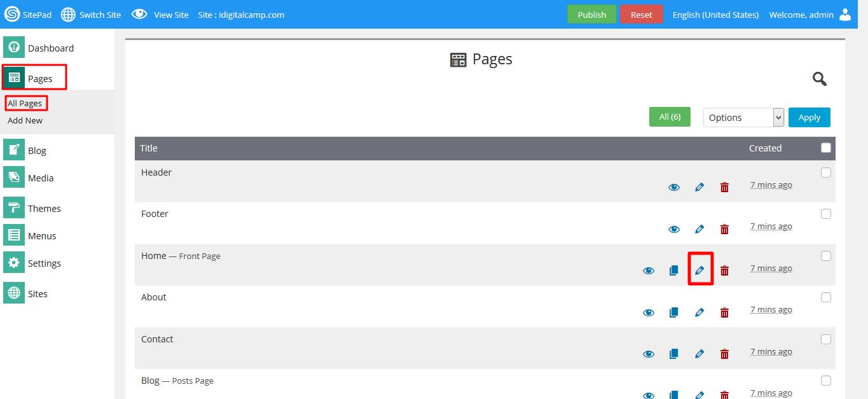This screenshot has width=868, height=399.
Task: Click the Created column header
Action: coord(765,148)
